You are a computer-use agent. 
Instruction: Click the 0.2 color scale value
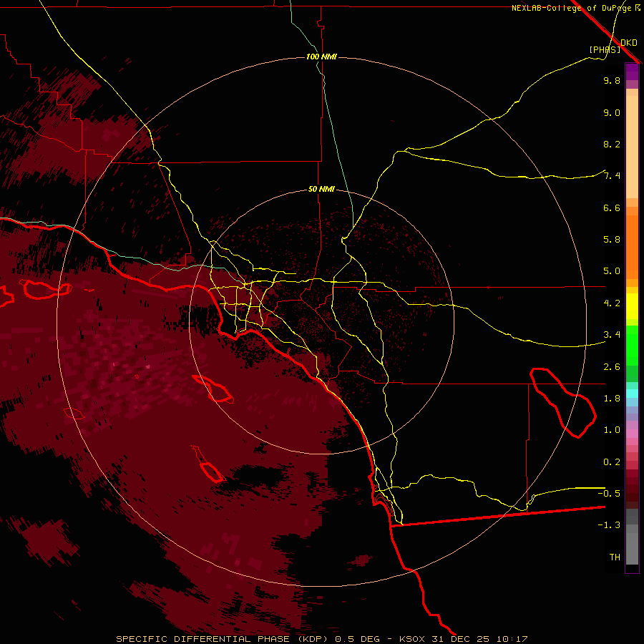(x=612, y=462)
